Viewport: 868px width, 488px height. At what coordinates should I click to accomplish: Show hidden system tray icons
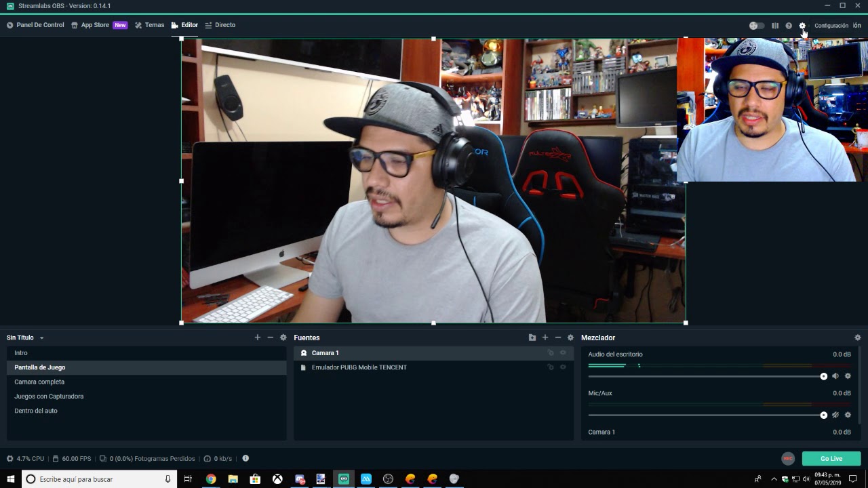pyautogui.click(x=774, y=479)
